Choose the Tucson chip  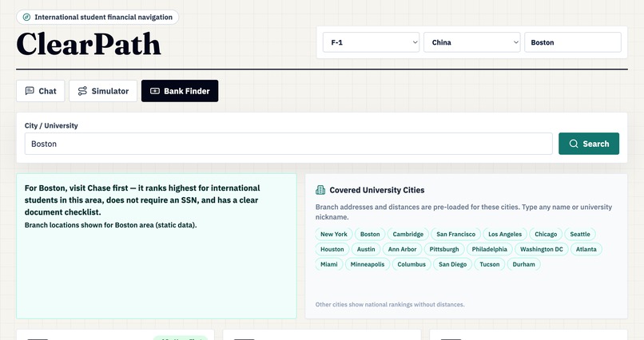(x=490, y=264)
